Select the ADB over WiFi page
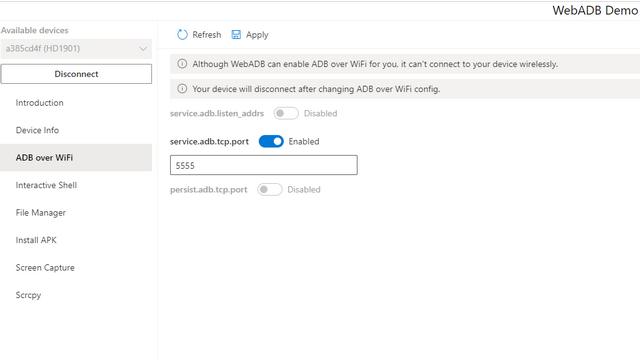640x360 pixels. pyautogui.click(x=76, y=158)
